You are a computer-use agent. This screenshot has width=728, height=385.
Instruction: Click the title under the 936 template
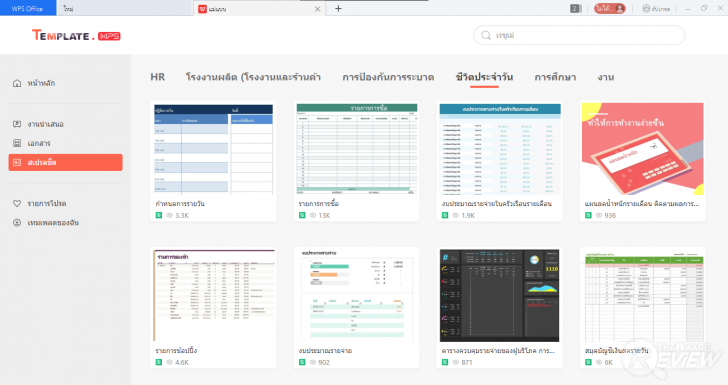(642, 203)
